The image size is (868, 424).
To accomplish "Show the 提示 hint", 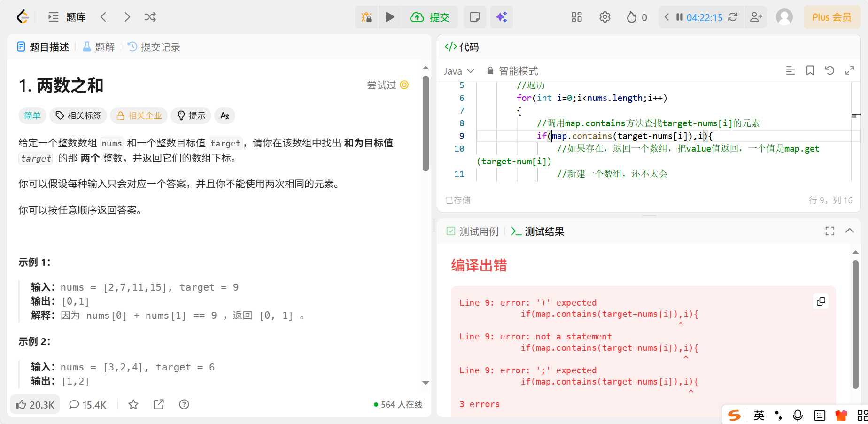I will pyautogui.click(x=191, y=116).
